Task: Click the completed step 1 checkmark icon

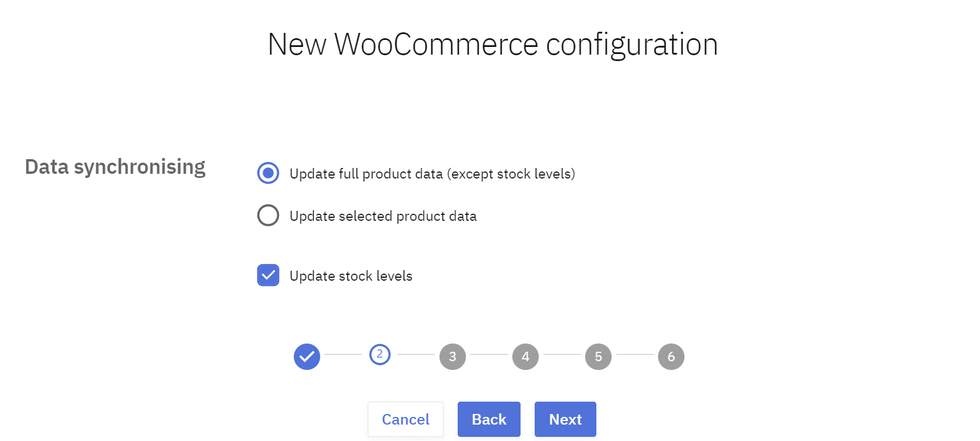Action: (x=307, y=356)
